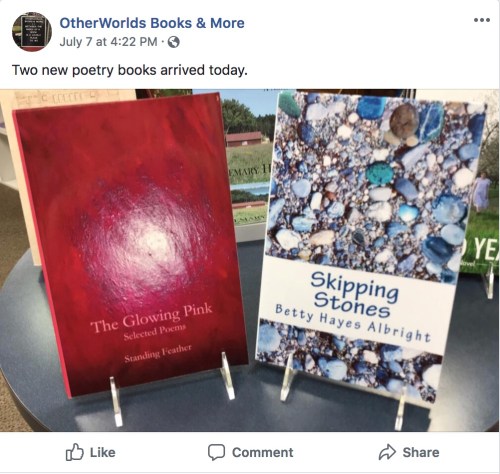
Task: Click the speech bubble Comment icon
Action: 216,452
